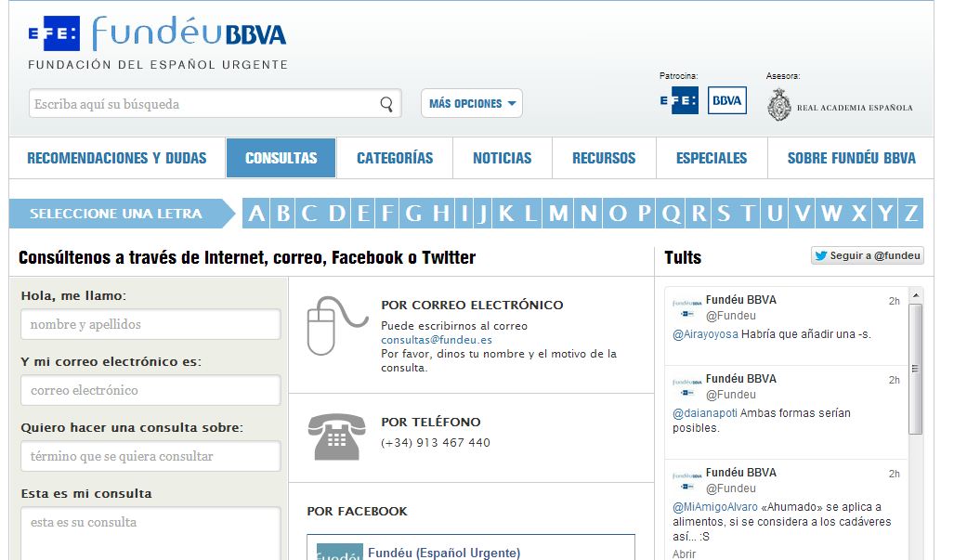Focus the 'correo electrónico' input field
Screen dimensions: 954x560
pyautogui.click(x=150, y=390)
